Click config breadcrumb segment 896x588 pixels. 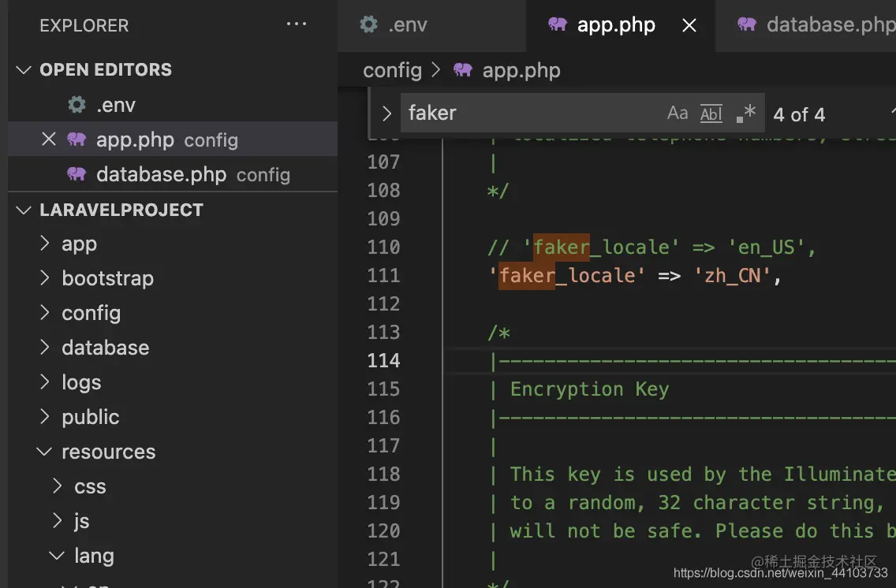pos(392,71)
